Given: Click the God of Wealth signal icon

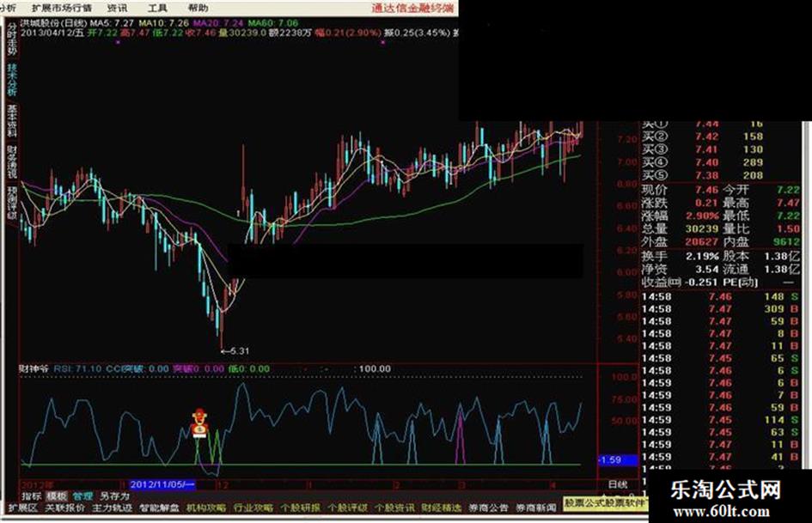Looking at the screenshot, I should pos(199,423).
